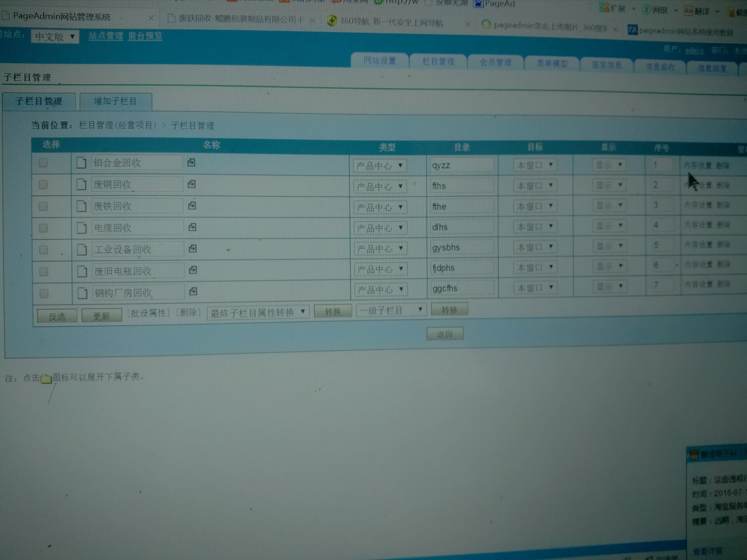This screenshot has width=747, height=560.
Task: Tick the checkbox for 废铁回收 row
Action: (x=43, y=206)
